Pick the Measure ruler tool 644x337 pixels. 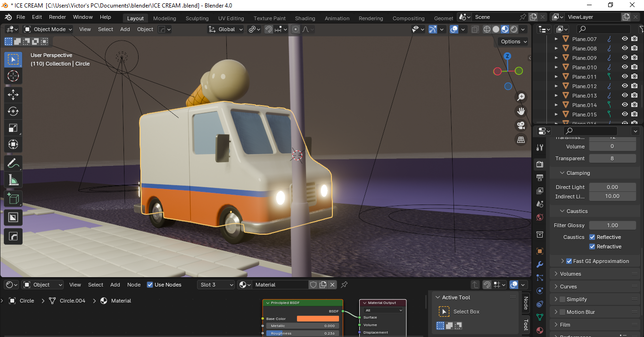click(x=13, y=180)
